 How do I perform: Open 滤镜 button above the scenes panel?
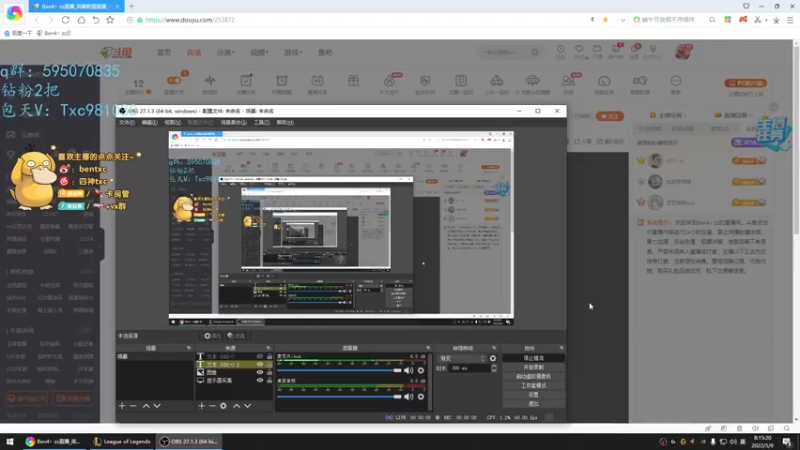(236, 336)
